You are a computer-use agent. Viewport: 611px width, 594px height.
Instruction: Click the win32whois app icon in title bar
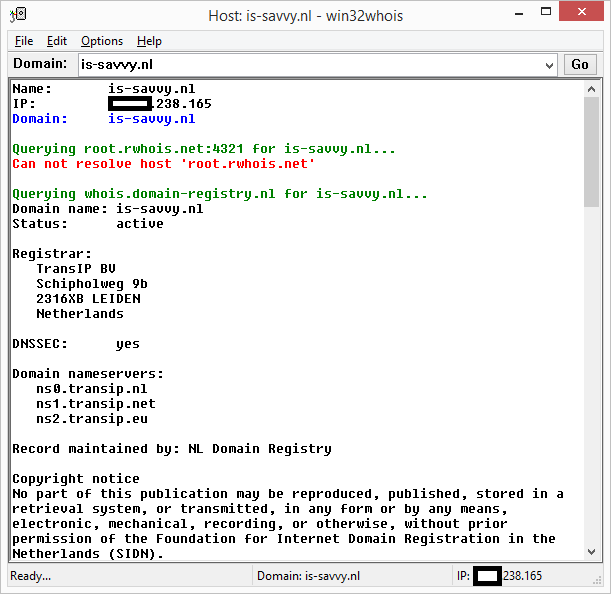pos(18,15)
